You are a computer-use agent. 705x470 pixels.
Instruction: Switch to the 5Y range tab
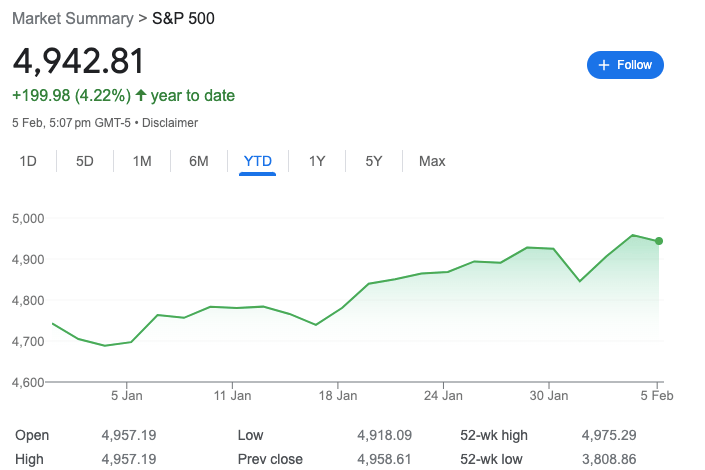[374, 161]
